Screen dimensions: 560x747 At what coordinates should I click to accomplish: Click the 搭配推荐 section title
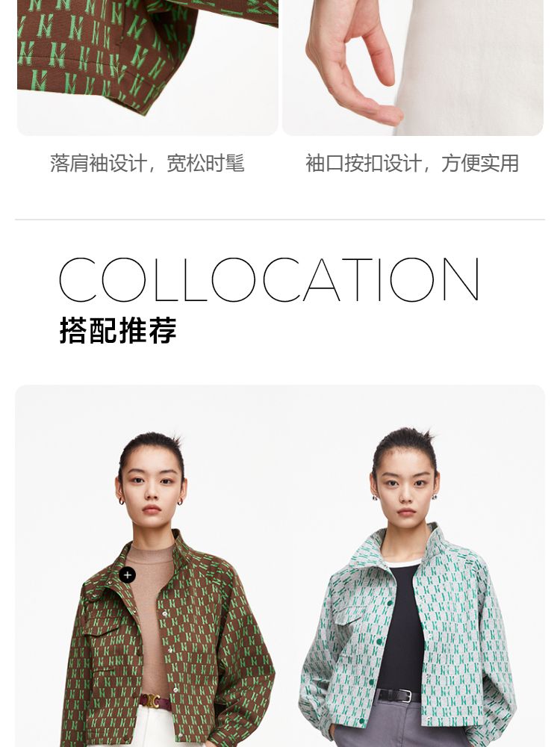[x=118, y=329]
